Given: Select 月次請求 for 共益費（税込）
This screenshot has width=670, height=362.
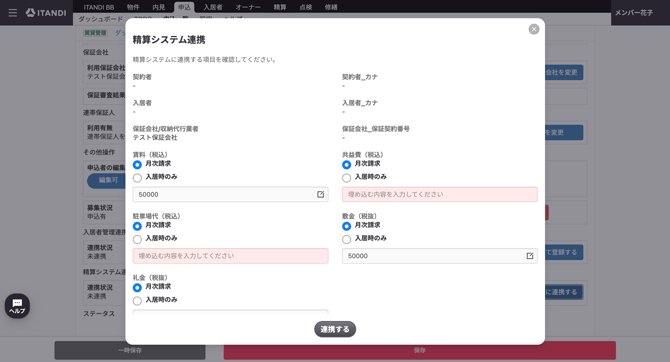Looking at the screenshot, I should (347, 165).
